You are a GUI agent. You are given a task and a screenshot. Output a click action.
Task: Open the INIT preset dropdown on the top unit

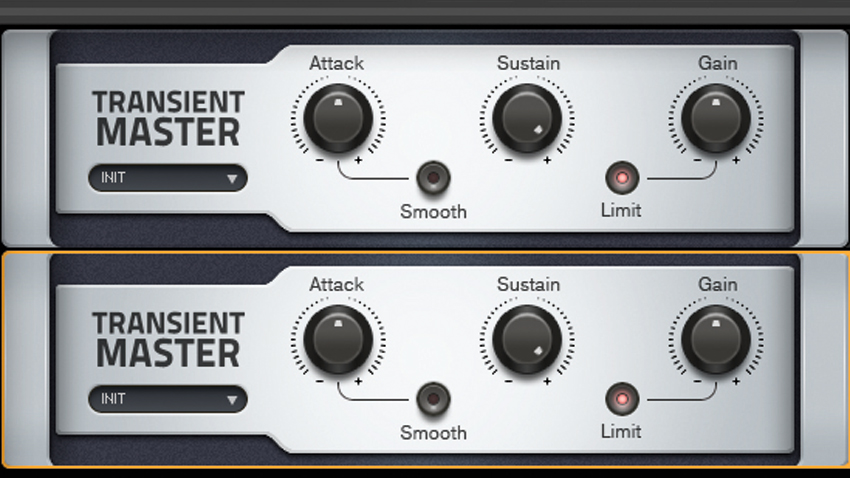pos(168,178)
